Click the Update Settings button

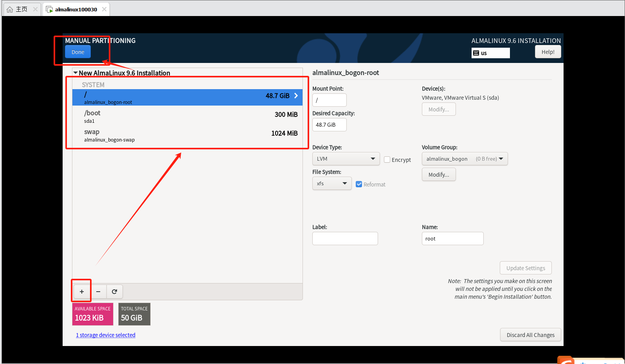click(x=526, y=268)
